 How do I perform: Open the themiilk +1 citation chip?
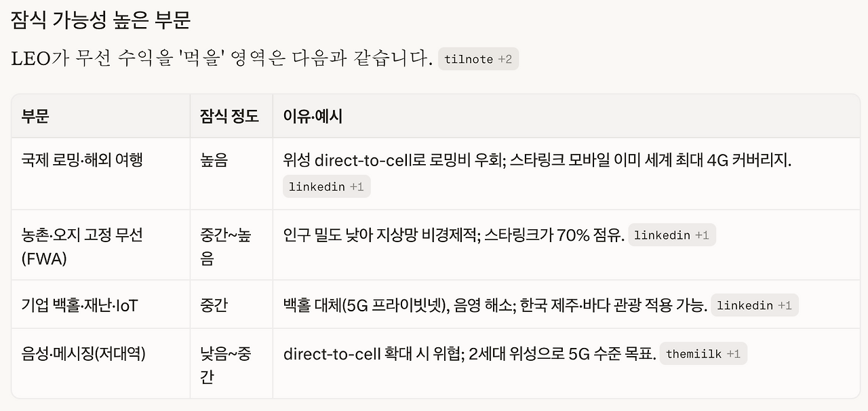(703, 354)
